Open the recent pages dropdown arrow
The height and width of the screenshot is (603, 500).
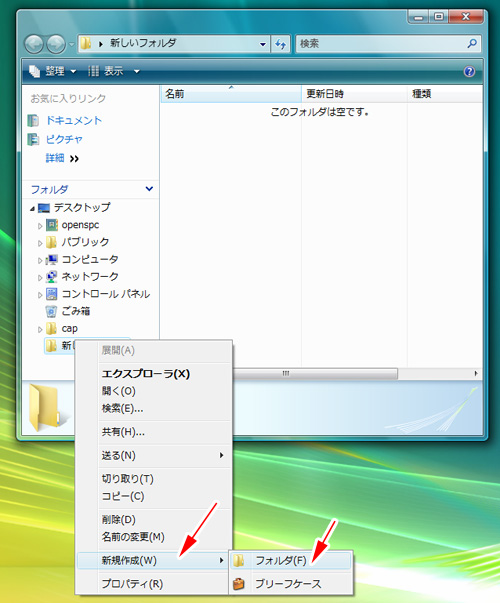[72, 45]
